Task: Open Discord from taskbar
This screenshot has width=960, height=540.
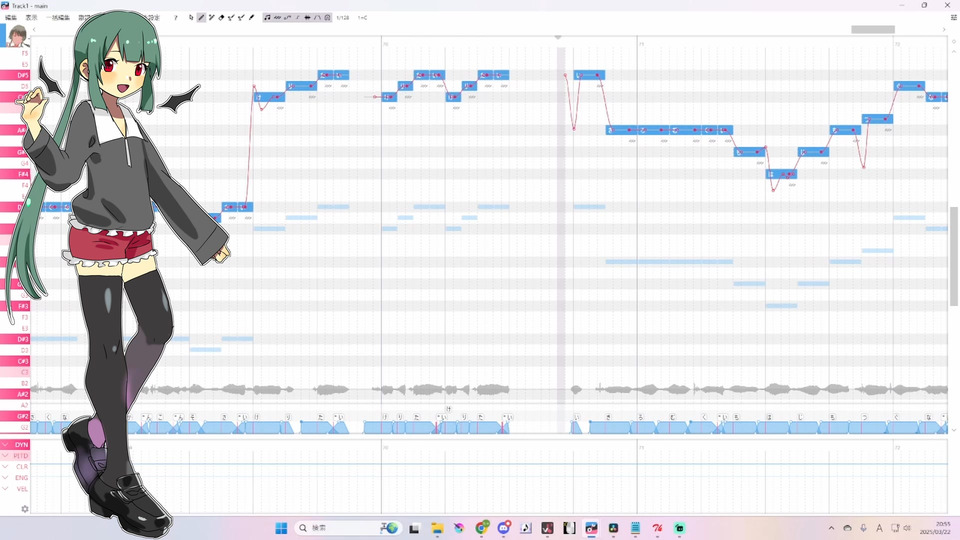Action: (503, 528)
